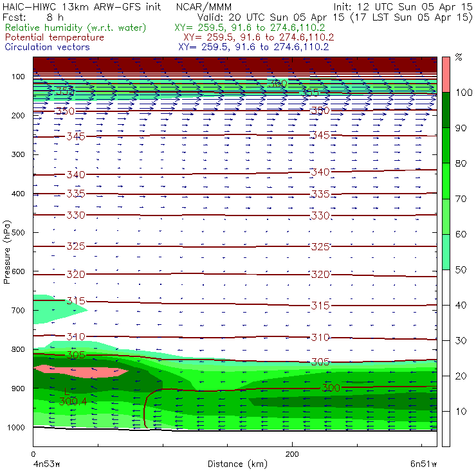Click the darkest green 90–100% colorbar segment
476x476 pixels.
point(446,110)
